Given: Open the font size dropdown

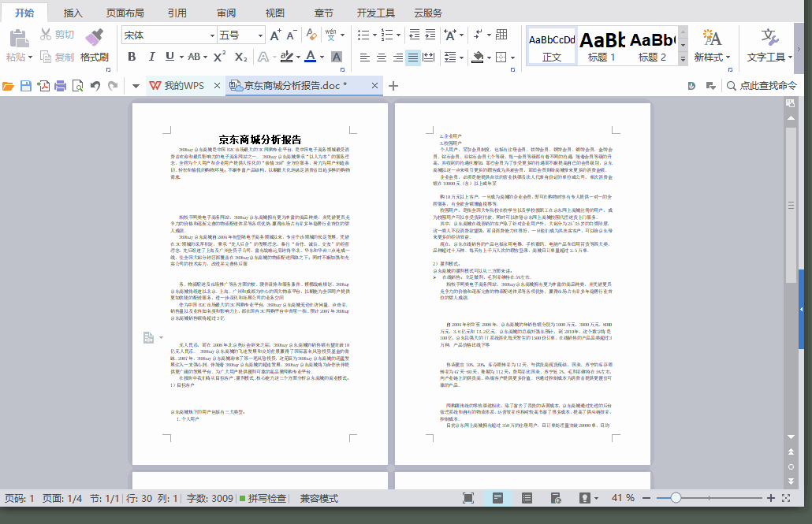Looking at the screenshot, I should (x=260, y=35).
